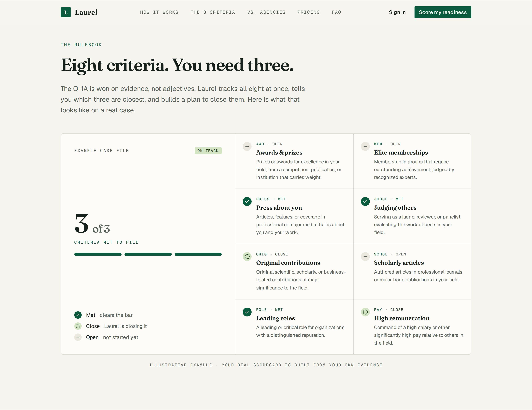The image size is (532, 410).
Task: Click the ORIG · CLOSE label
Action: coord(272,254)
